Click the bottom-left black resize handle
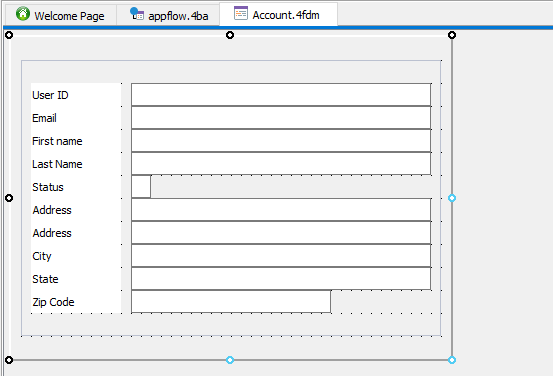 9,360
